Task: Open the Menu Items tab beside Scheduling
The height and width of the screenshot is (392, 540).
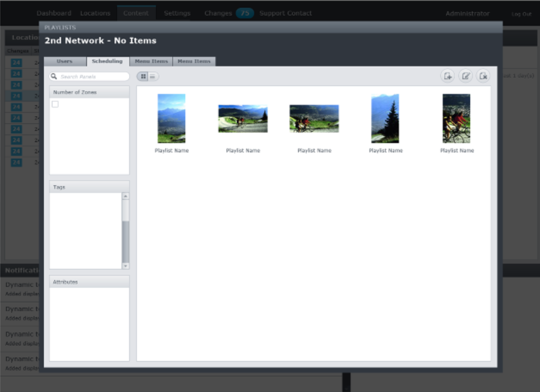Action: click(151, 61)
